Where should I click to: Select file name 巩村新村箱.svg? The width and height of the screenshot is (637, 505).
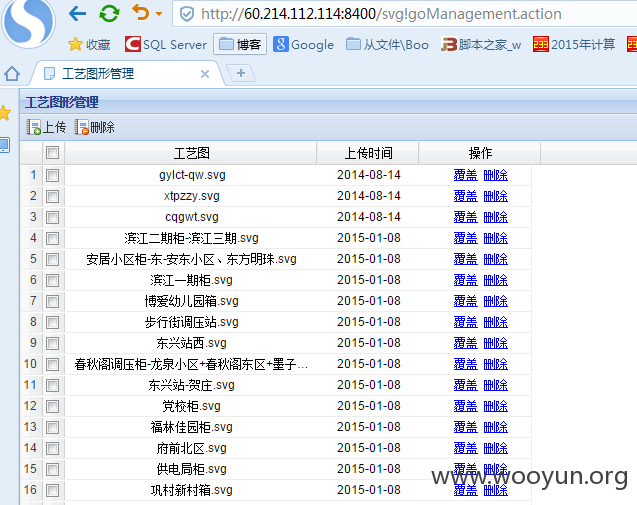click(x=191, y=490)
